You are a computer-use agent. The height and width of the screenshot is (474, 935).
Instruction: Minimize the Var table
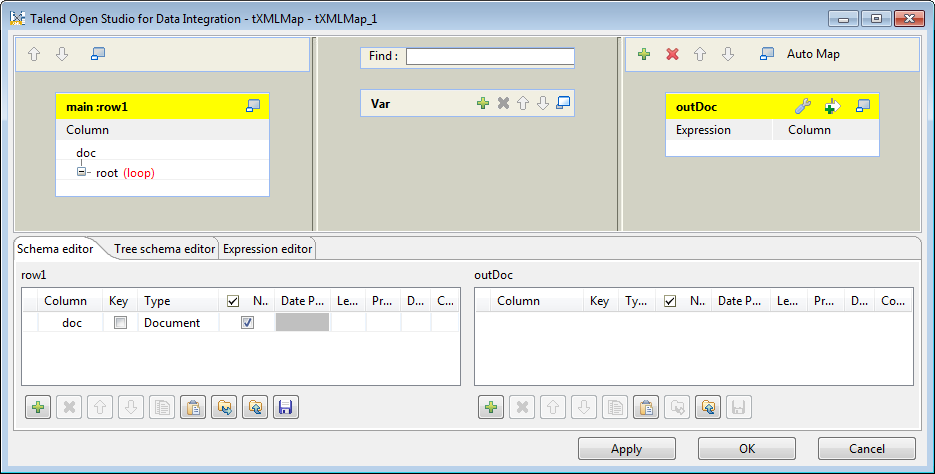pos(563,103)
